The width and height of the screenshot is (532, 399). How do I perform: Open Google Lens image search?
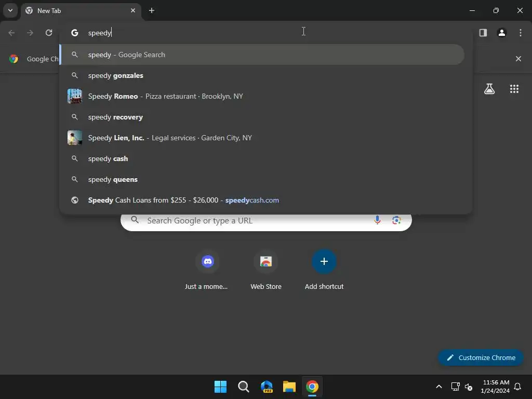(x=396, y=220)
